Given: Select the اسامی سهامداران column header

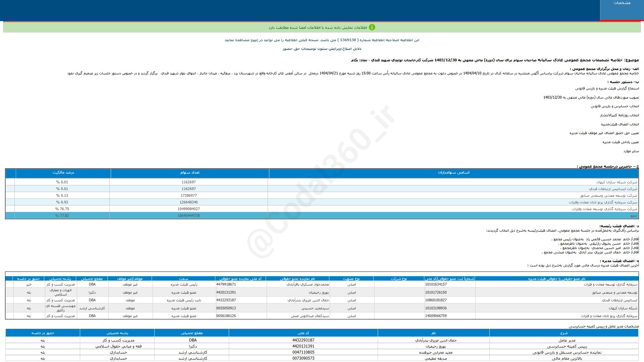Looking at the screenshot, I should (x=453, y=173).
